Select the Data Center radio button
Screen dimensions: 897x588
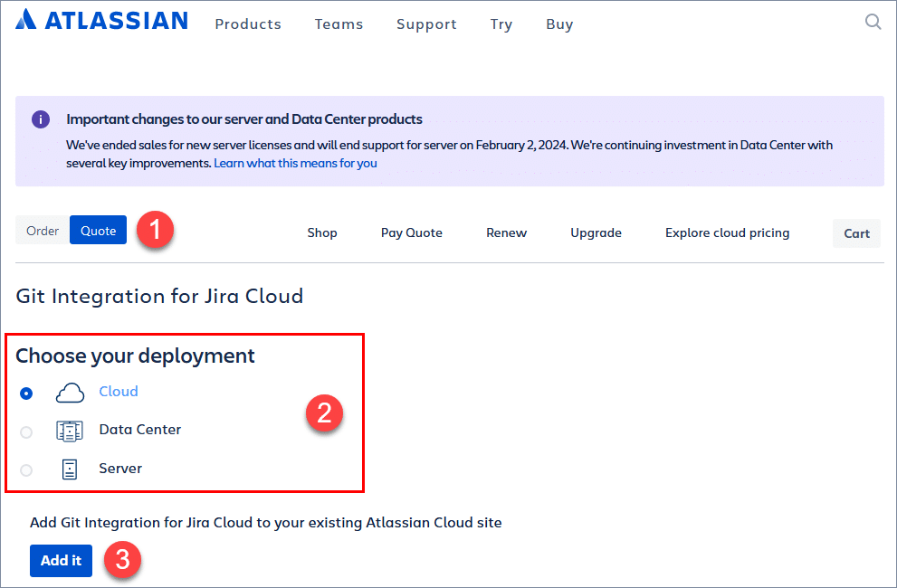pyautogui.click(x=26, y=432)
